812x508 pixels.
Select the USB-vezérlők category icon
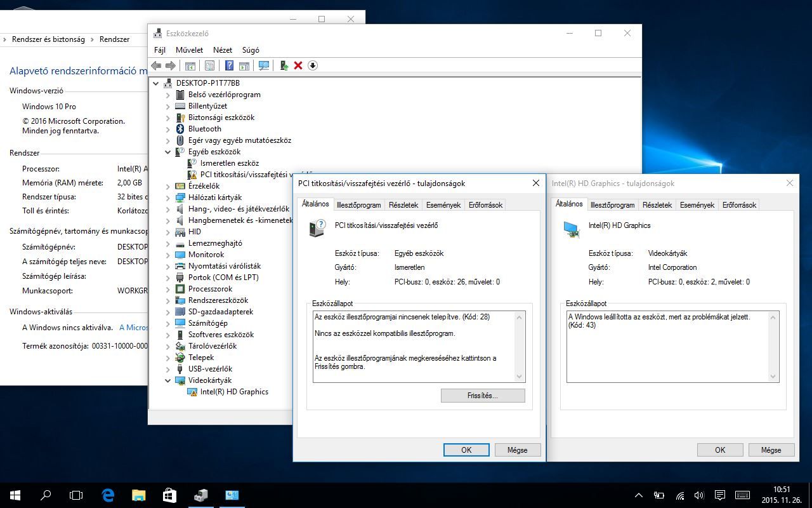(x=180, y=369)
